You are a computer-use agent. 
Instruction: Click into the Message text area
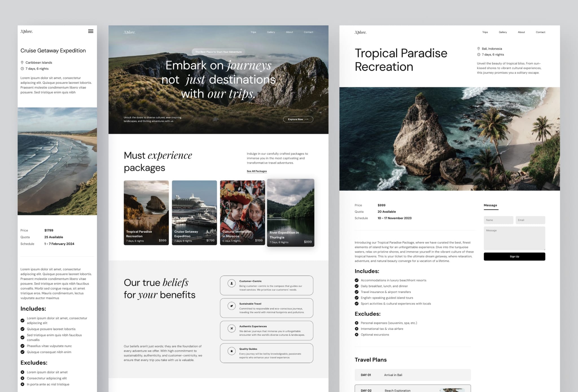pyautogui.click(x=514, y=238)
